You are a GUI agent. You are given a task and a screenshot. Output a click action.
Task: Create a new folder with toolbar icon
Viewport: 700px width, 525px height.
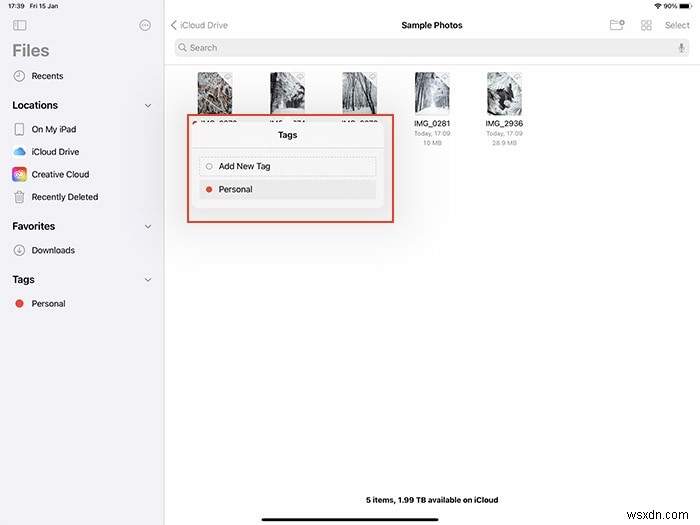point(617,25)
